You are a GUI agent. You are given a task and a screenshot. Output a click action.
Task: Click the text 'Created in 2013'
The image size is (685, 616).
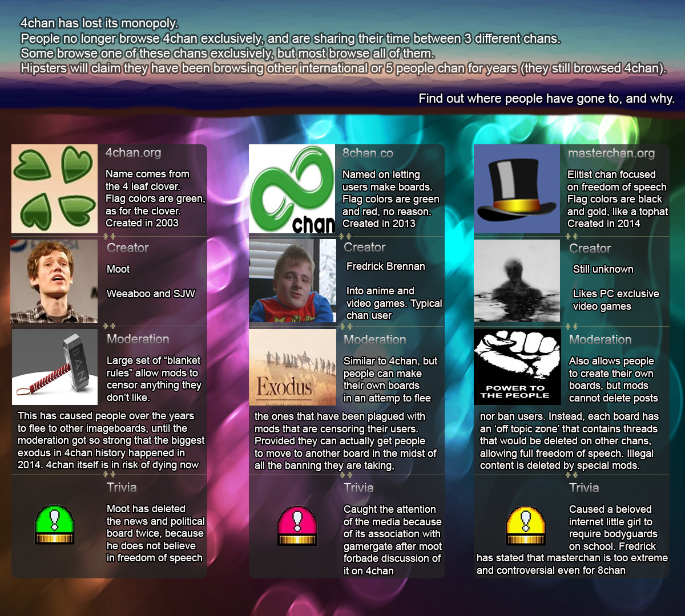379,224
